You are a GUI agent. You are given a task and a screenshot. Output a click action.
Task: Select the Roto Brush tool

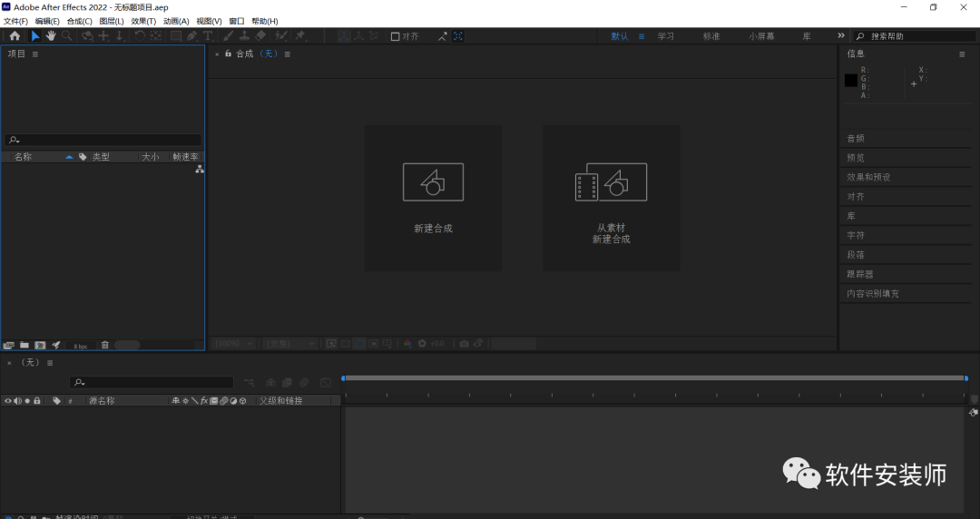pyautogui.click(x=281, y=36)
